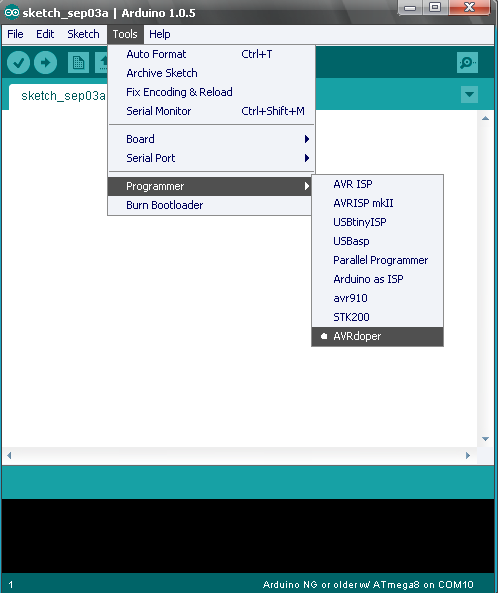
Task: Open the Help menu
Action: point(160,34)
